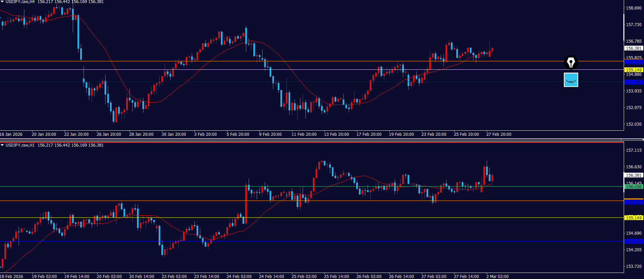Click the 157.115 value on H1 price scale
The width and height of the screenshot is (644, 279).
click(x=634, y=150)
